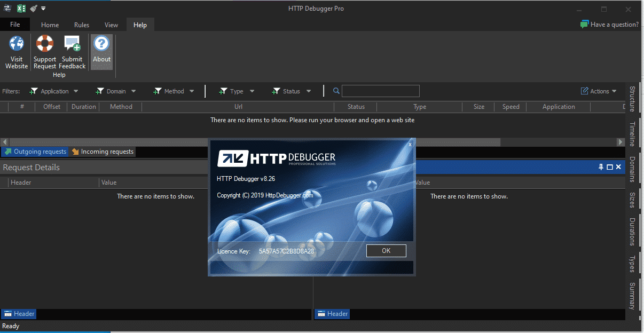The width and height of the screenshot is (644, 333).
Task: Click the Submit Feedback icon
Action: pyautogui.click(x=72, y=44)
